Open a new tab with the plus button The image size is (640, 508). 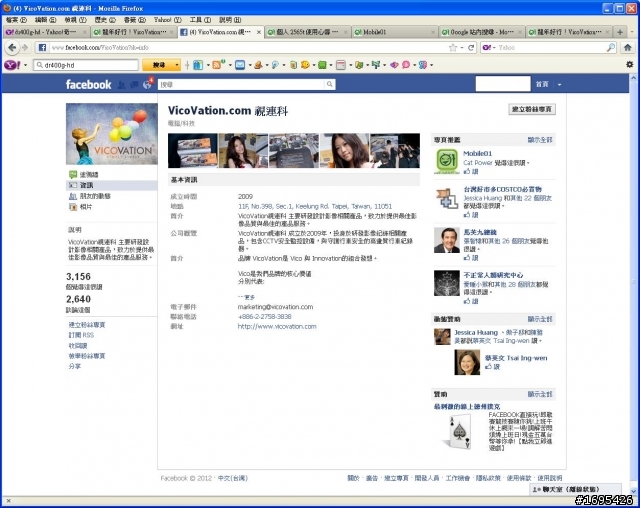click(620, 32)
